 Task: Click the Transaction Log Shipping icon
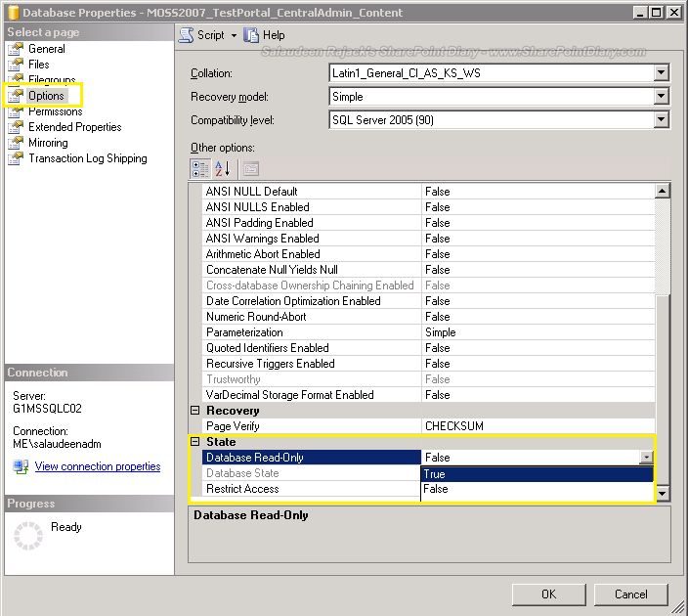(x=16, y=158)
